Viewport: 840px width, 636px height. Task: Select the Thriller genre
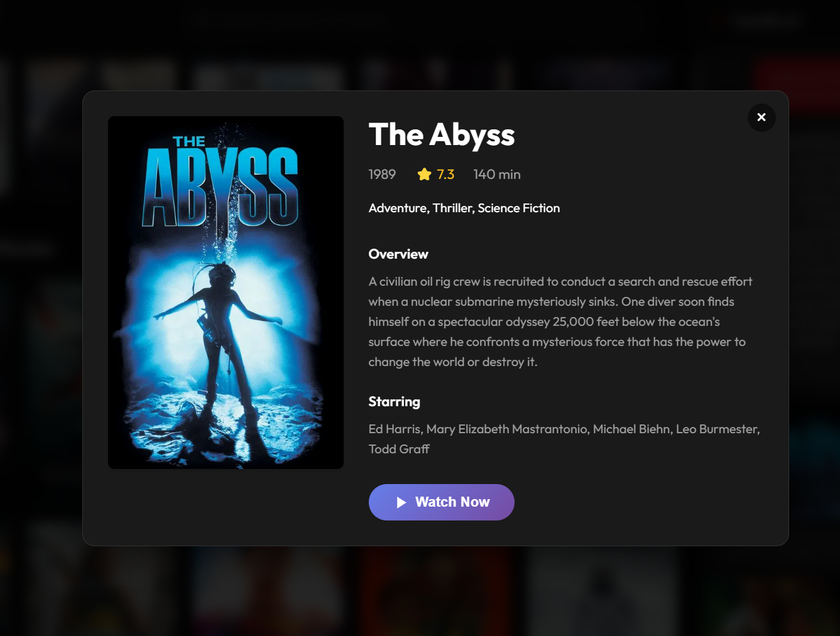[x=452, y=208]
